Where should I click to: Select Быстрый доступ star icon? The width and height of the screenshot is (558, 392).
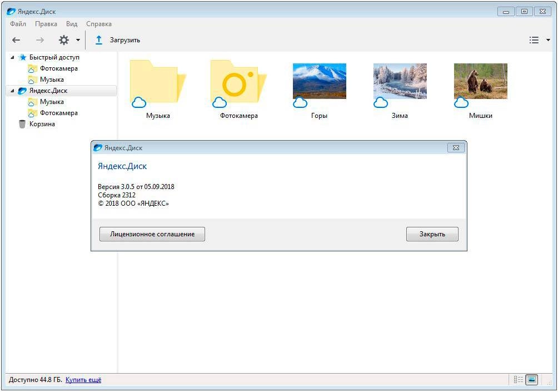(x=22, y=57)
